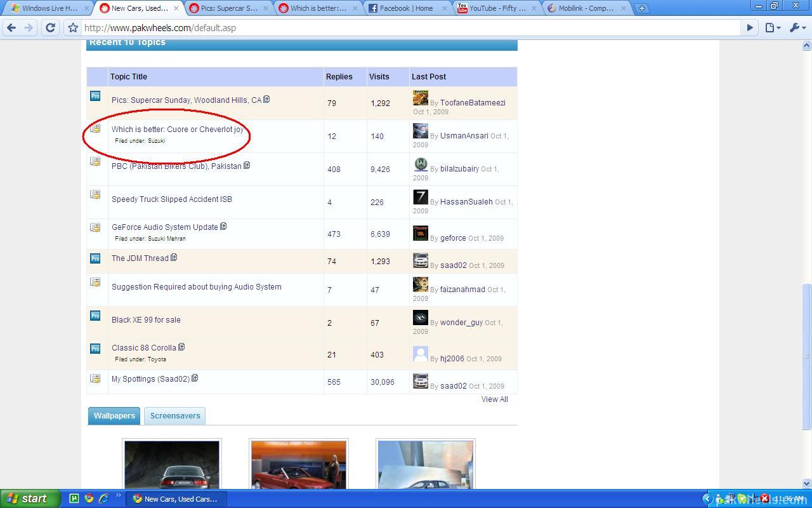Click the page icon after The JDM Thread
The image size is (812, 508).
tap(174, 258)
